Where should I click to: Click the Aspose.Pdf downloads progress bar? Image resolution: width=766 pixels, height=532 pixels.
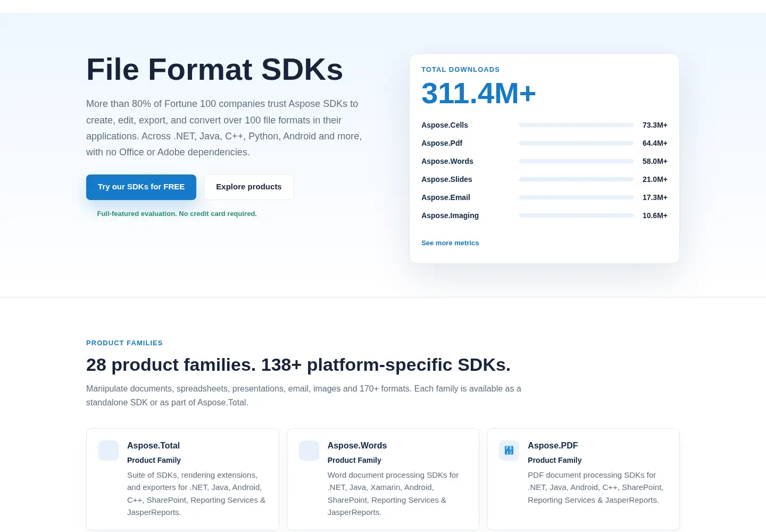coord(576,143)
